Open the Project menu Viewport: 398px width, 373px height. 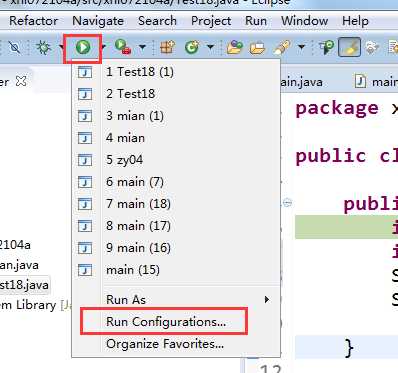[211, 21]
